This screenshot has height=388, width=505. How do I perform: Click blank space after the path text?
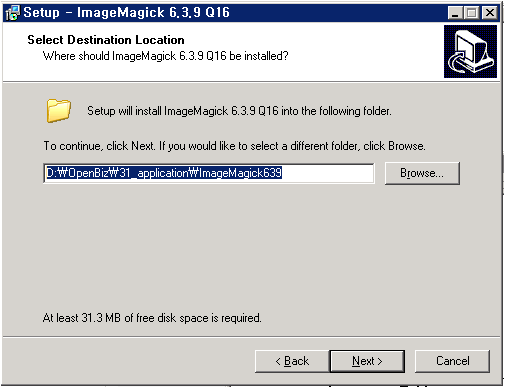[x=327, y=173]
